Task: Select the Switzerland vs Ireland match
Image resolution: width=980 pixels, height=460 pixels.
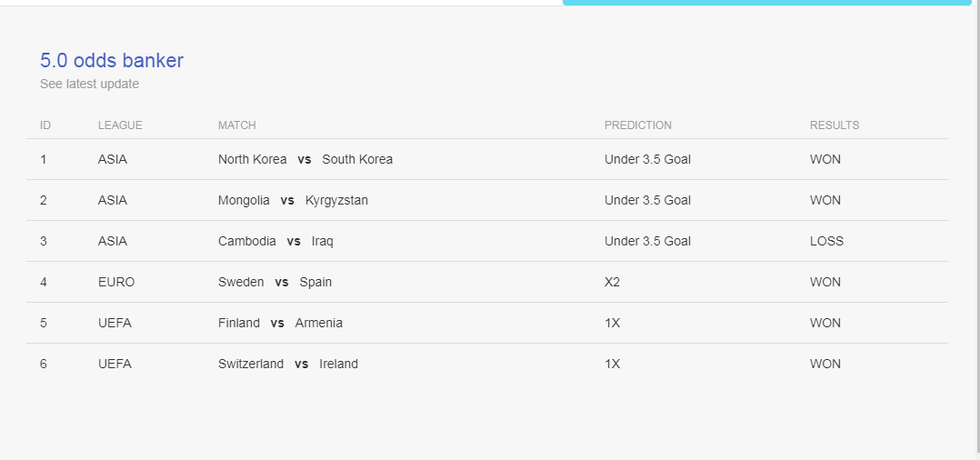Action: coord(288,364)
